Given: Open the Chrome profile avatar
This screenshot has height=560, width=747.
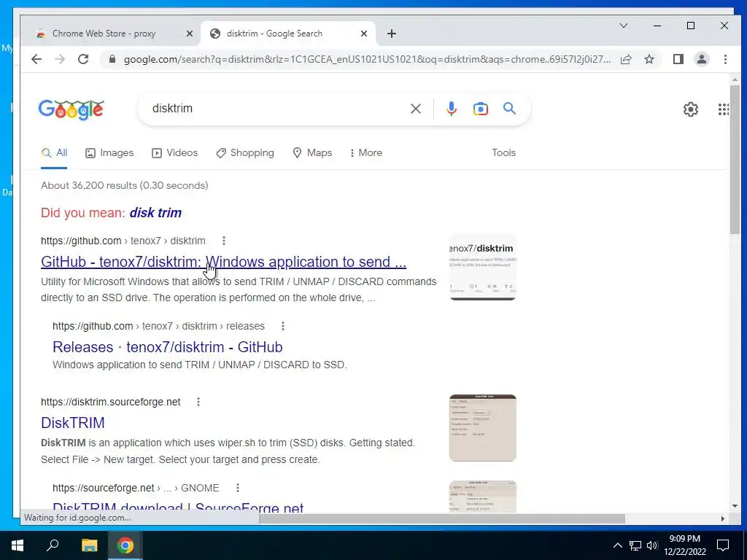Looking at the screenshot, I should point(701,59).
